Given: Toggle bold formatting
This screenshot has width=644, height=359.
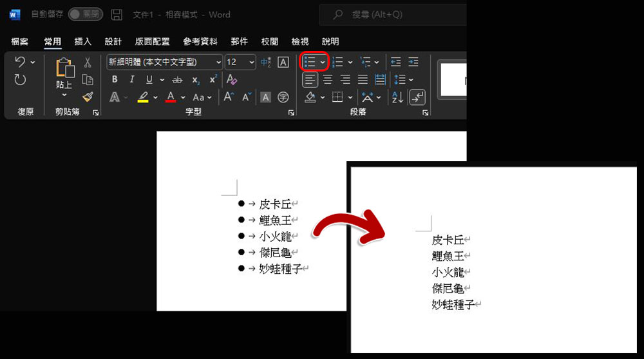Looking at the screenshot, I should 115,79.
